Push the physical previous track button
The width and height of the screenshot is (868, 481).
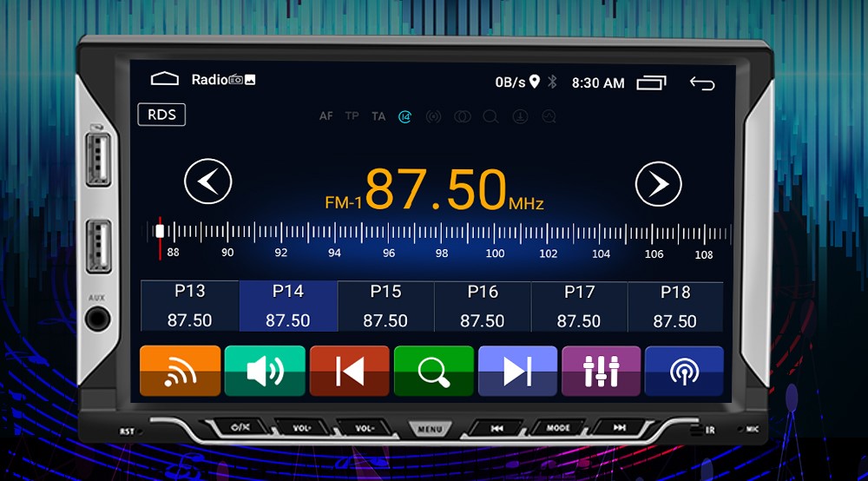coord(497,428)
